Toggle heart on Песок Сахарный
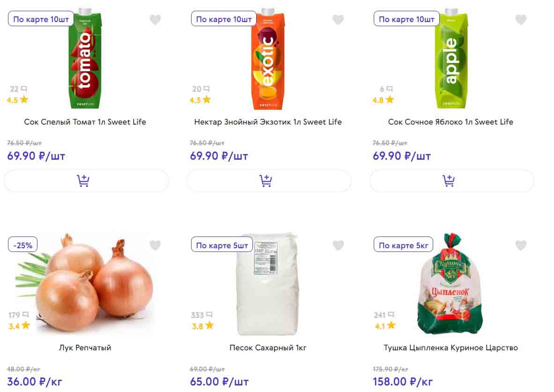This screenshot has height=392, width=554. (x=338, y=245)
